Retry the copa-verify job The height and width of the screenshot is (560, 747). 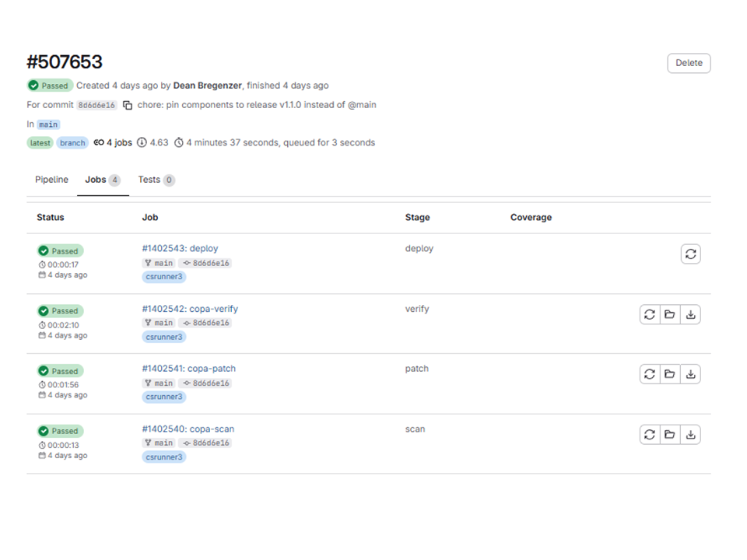tap(650, 314)
